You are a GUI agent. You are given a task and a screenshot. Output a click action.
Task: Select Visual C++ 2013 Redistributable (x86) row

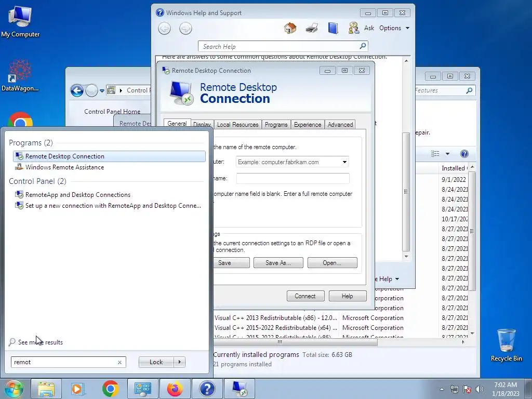[341, 318]
